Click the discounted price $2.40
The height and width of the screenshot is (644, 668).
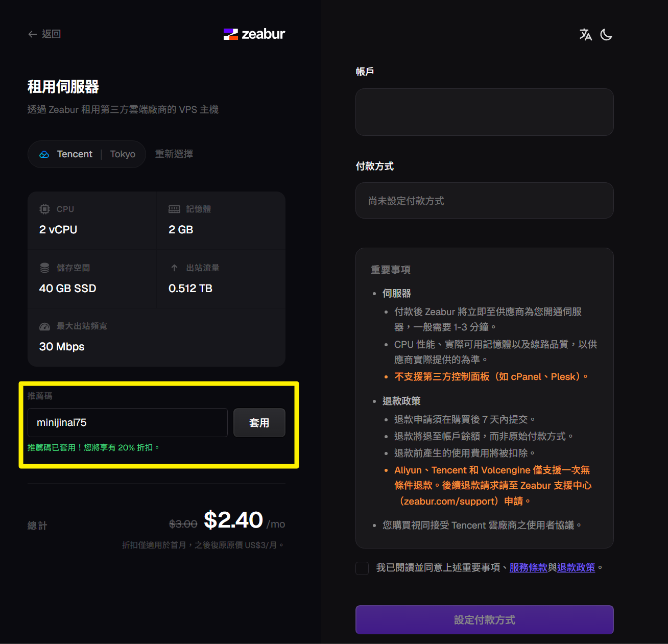[x=233, y=520]
